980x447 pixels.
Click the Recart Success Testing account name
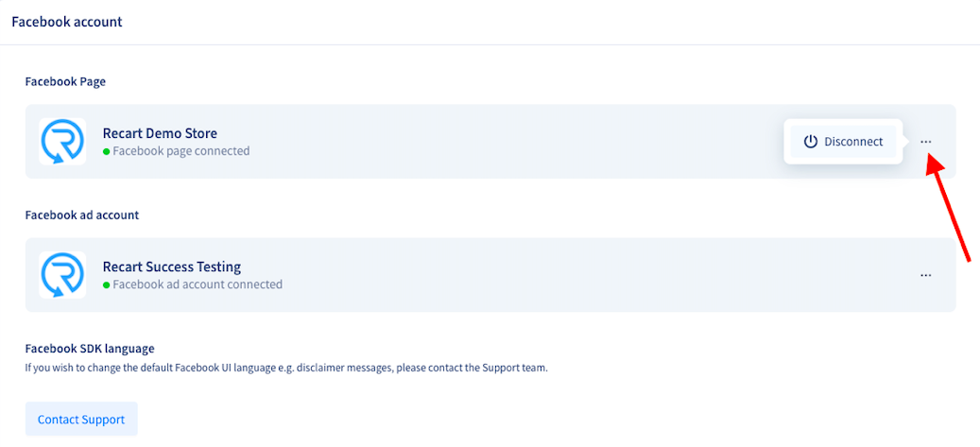(172, 266)
